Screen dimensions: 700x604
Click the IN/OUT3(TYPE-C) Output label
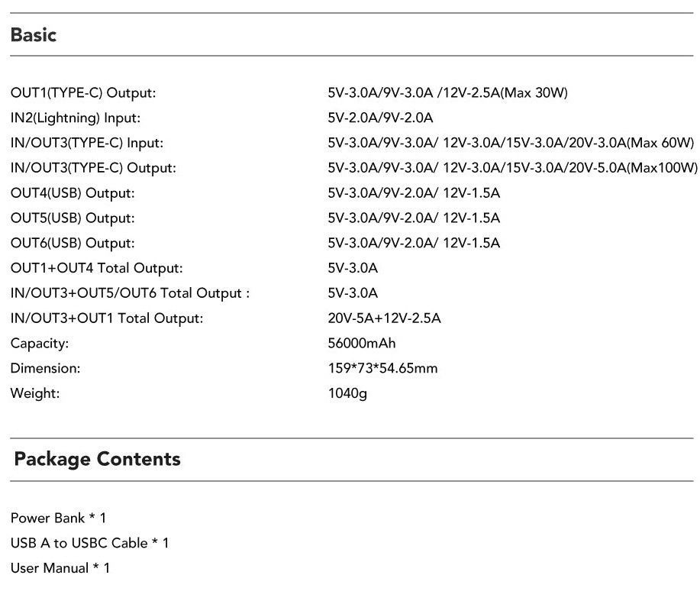coord(93,168)
